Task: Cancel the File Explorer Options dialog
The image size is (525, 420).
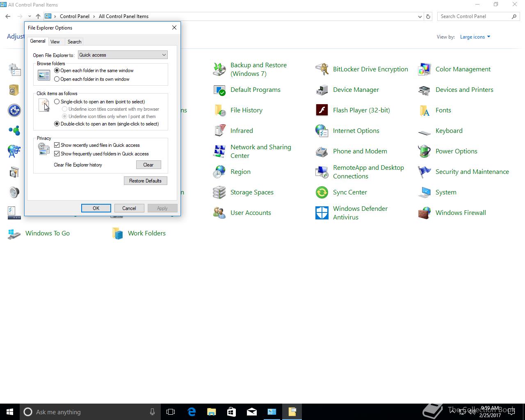Action: [x=129, y=208]
